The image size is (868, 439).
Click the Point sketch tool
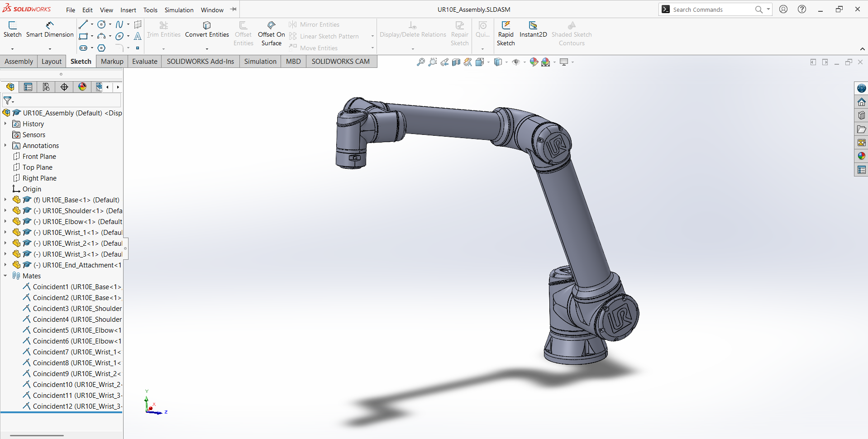(138, 48)
